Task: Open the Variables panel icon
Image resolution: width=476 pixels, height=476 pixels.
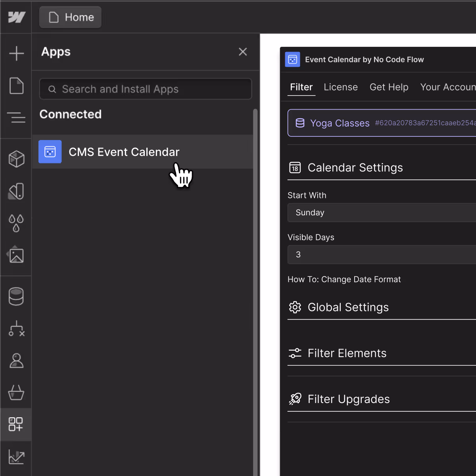Action: click(x=16, y=191)
